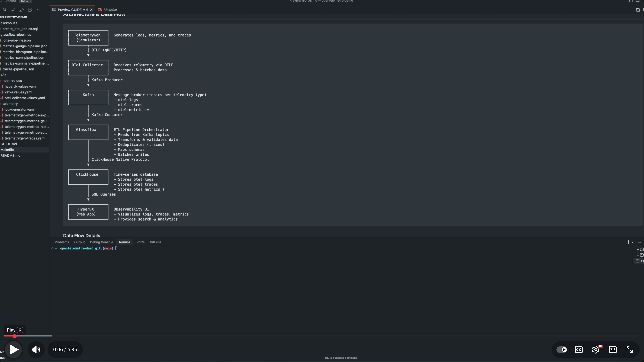Open the new terminal profile dropdown arrow
The width and height of the screenshot is (644, 362).
(632, 242)
